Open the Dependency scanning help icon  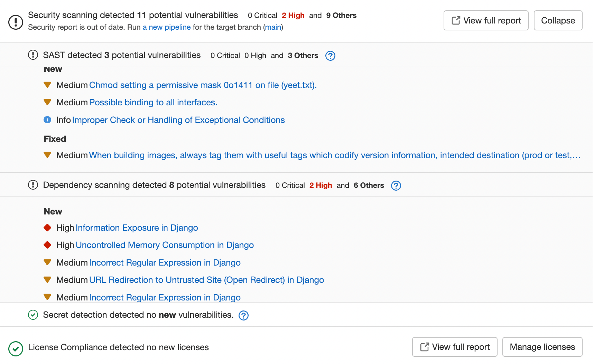[396, 185]
